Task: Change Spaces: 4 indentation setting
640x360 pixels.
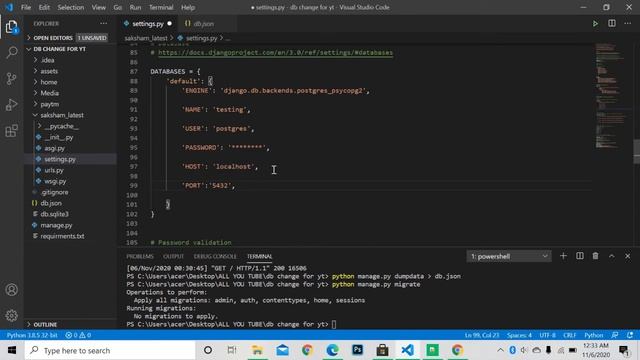Action: pyautogui.click(x=519, y=335)
